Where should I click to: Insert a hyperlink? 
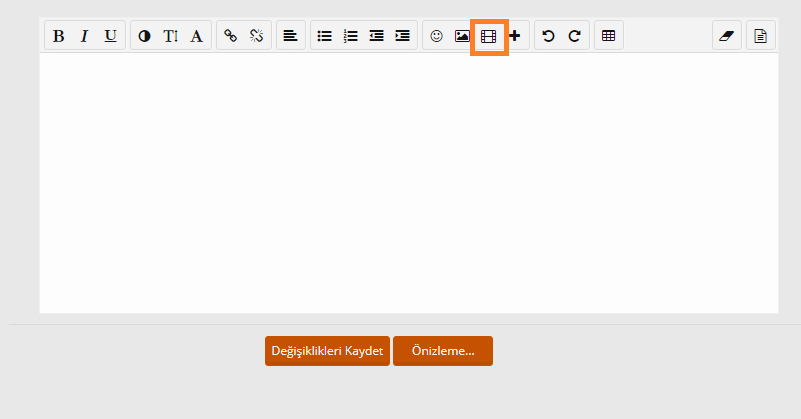click(x=230, y=36)
